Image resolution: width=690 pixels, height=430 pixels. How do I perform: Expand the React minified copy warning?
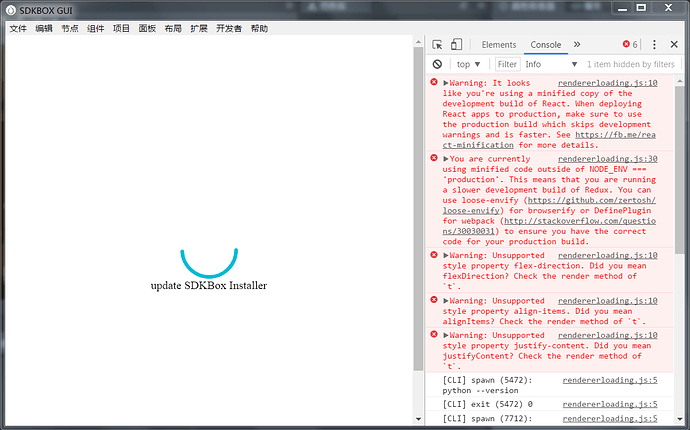(446, 83)
